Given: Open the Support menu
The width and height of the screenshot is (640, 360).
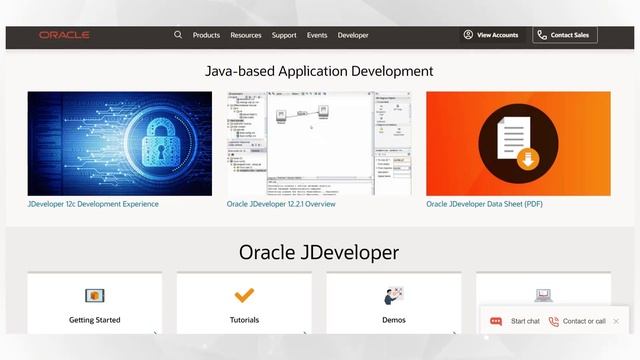Looking at the screenshot, I should 284,35.
